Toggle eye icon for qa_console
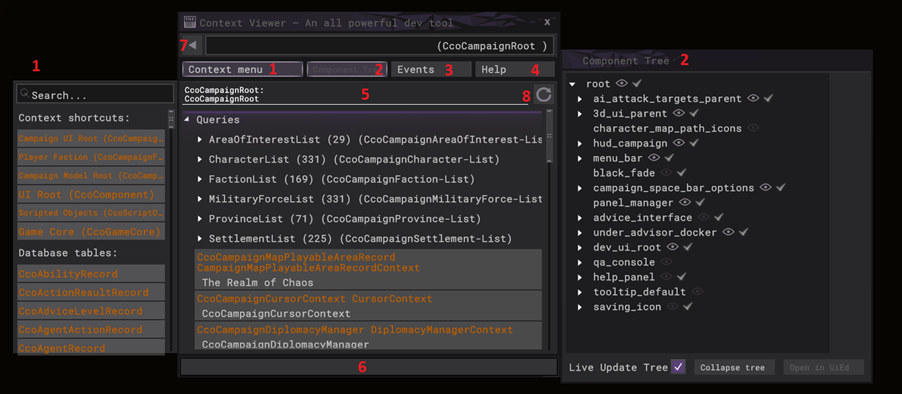The height and width of the screenshot is (394, 902). pos(667,262)
